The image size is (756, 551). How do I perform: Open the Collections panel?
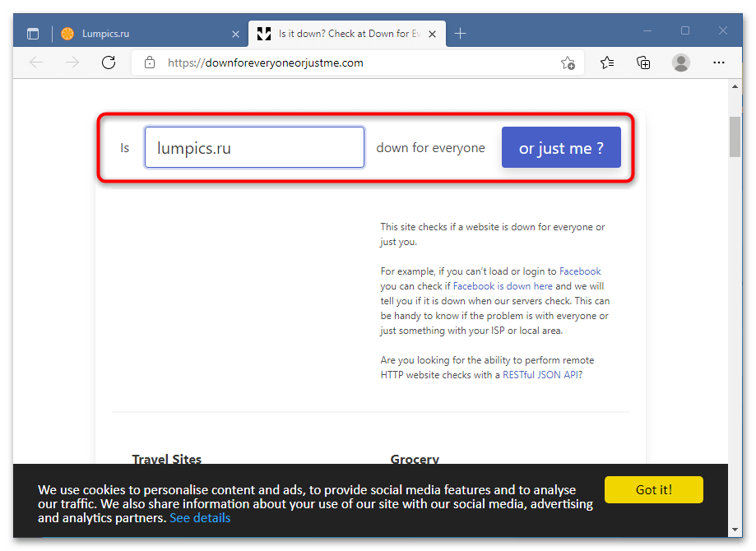point(643,63)
